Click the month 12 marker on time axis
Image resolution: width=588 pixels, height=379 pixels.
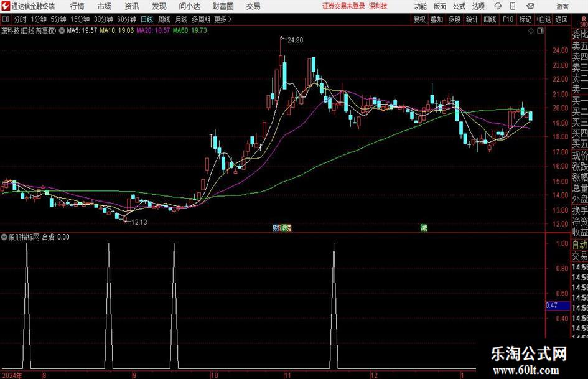(x=374, y=375)
